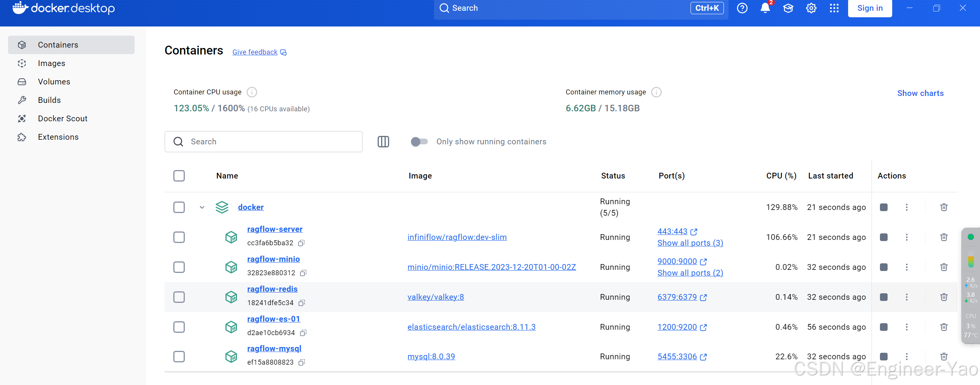
Task: Copy ragflow-es-01 container ID d2ae10cb6934
Action: 303,333
